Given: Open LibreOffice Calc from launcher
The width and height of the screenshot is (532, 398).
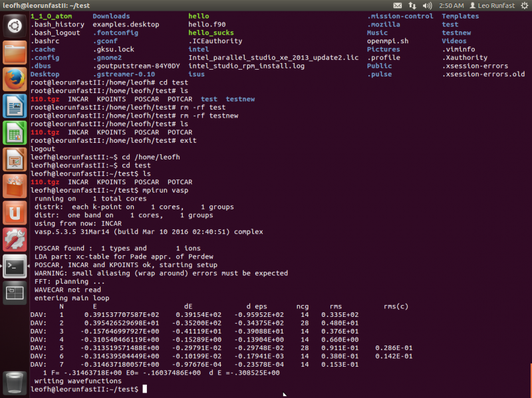Looking at the screenshot, I should (x=15, y=133).
